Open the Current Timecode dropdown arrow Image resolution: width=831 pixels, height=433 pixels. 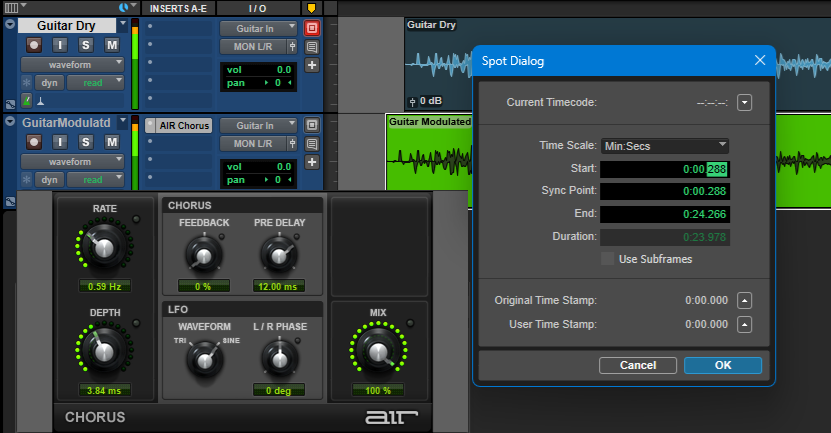point(744,102)
